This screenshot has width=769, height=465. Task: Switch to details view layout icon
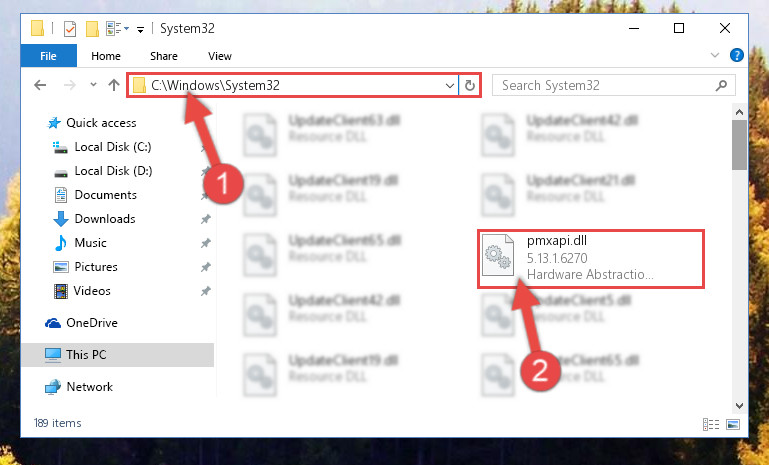(711, 424)
